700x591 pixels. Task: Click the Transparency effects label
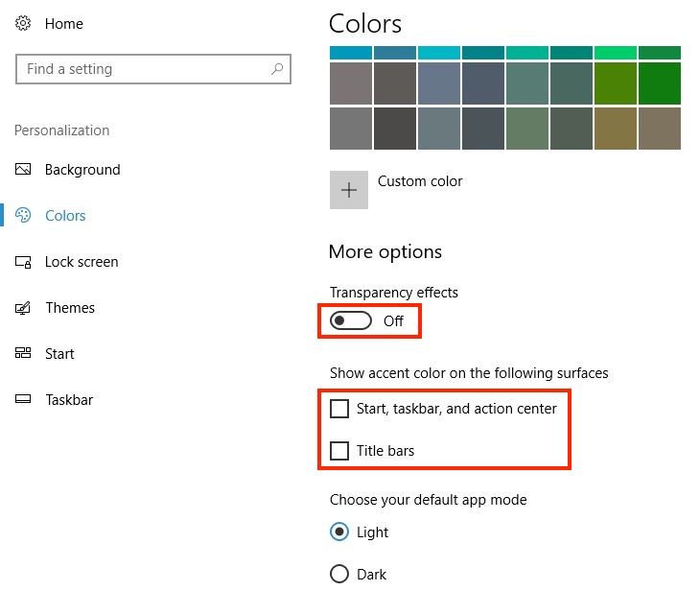(394, 293)
